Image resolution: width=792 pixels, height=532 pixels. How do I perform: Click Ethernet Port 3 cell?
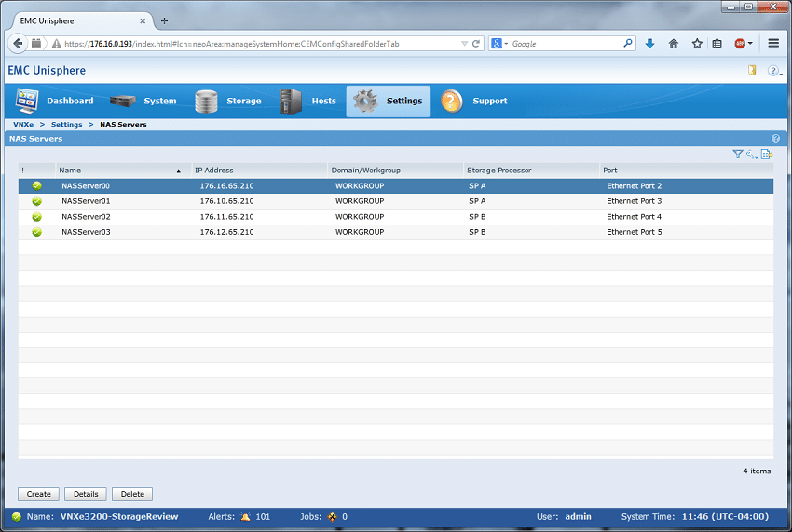pyautogui.click(x=634, y=201)
